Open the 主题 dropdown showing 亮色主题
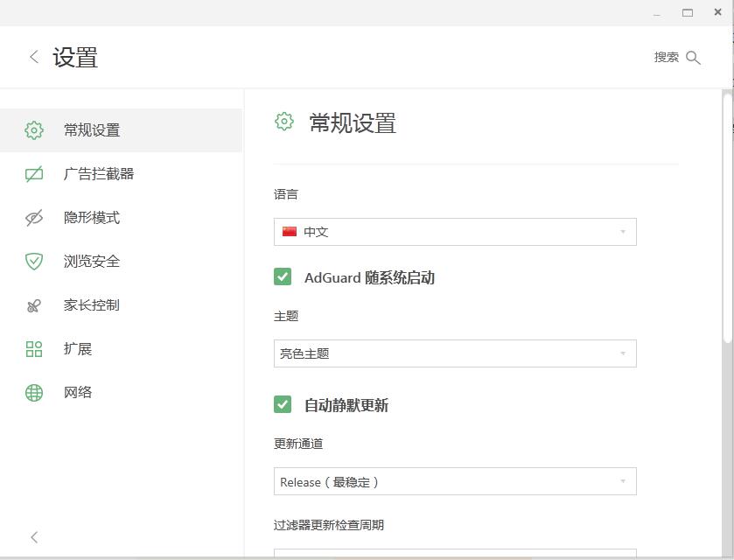 [455, 353]
